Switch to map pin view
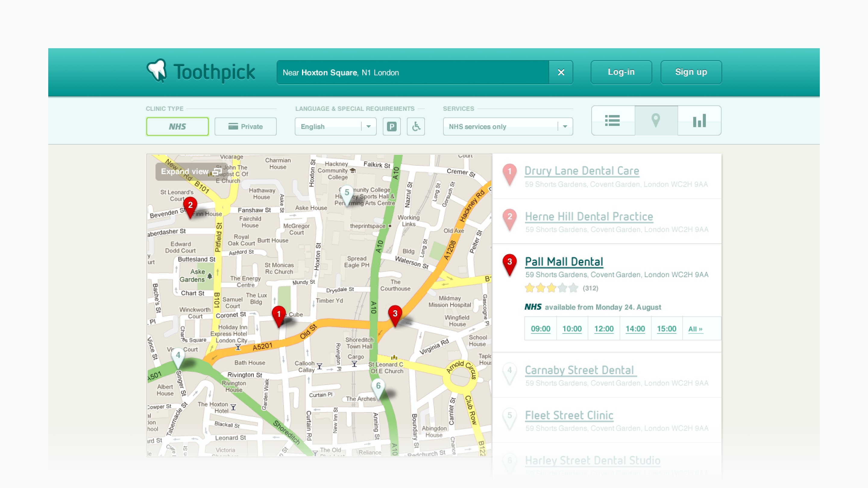 click(x=656, y=120)
